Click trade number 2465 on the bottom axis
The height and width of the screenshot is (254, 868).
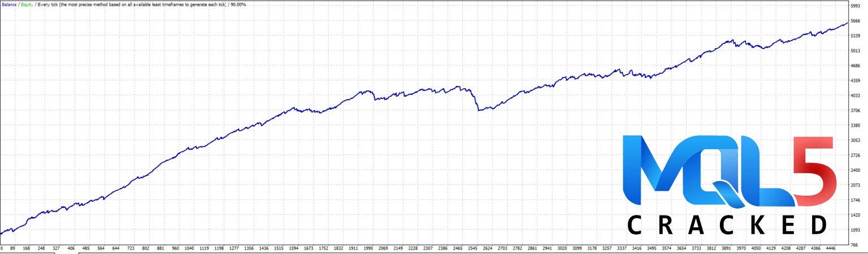point(458,248)
